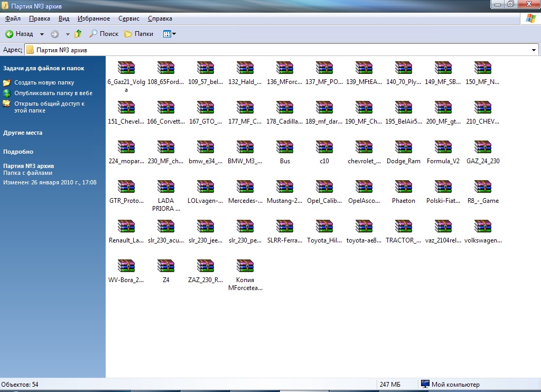Select the bmw_e34 archive icon
Screen dimensions: 541x392
tap(206, 147)
